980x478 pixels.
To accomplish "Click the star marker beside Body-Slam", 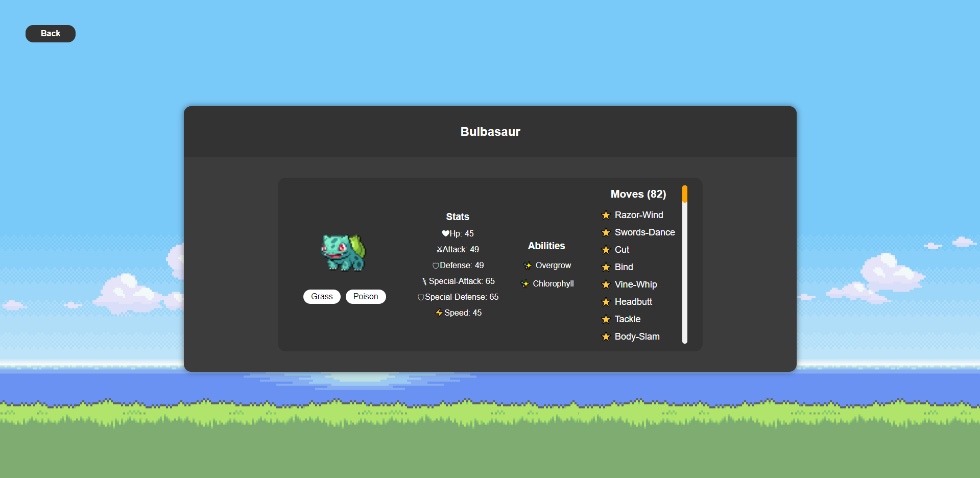I will pyautogui.click(x=606, y=337).
